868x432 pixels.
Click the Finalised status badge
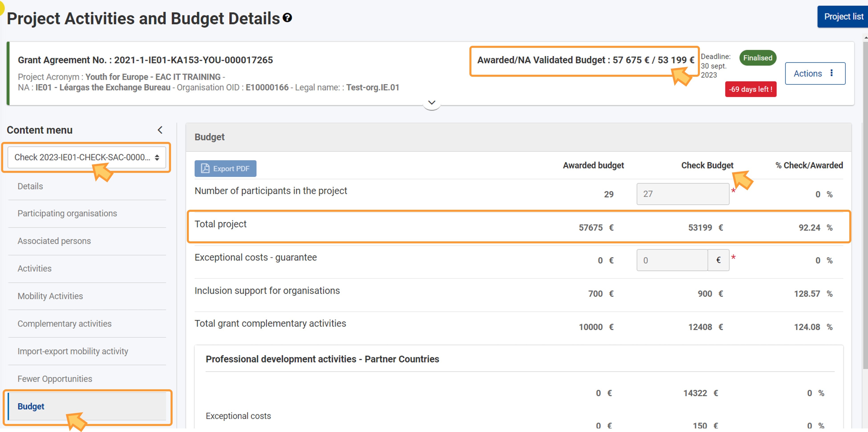pos(758,58)
